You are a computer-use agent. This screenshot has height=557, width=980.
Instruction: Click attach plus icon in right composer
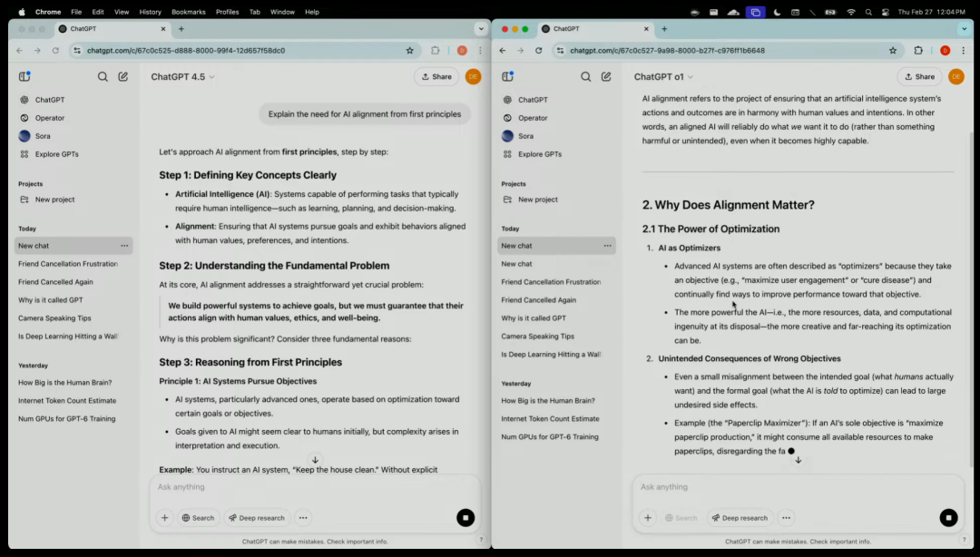tap(648, 518)
